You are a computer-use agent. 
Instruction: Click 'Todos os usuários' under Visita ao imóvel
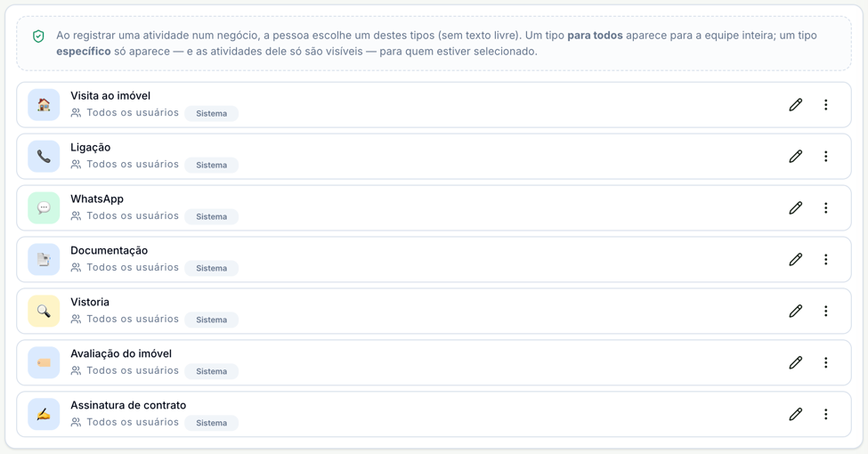pyautogui.click(x=133, y=112)
